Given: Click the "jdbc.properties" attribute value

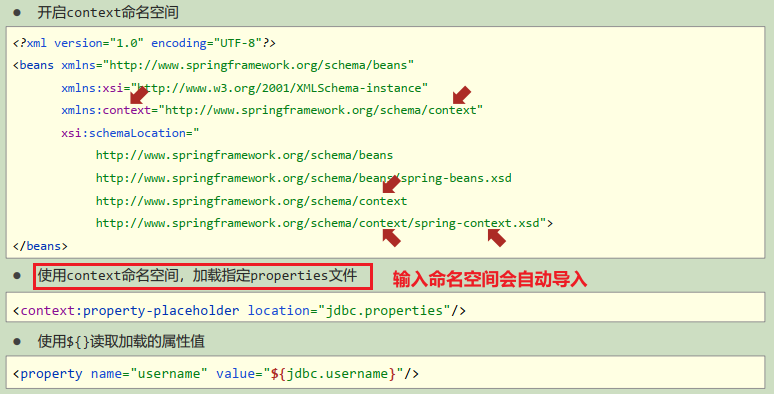Looking at the screenshot, I should point(384,311).
